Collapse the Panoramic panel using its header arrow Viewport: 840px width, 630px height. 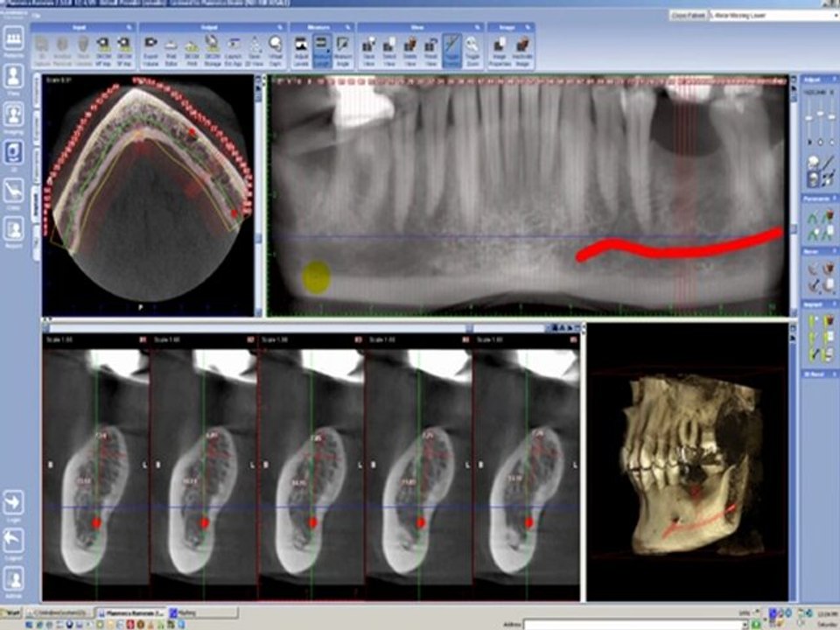[834, 199]
